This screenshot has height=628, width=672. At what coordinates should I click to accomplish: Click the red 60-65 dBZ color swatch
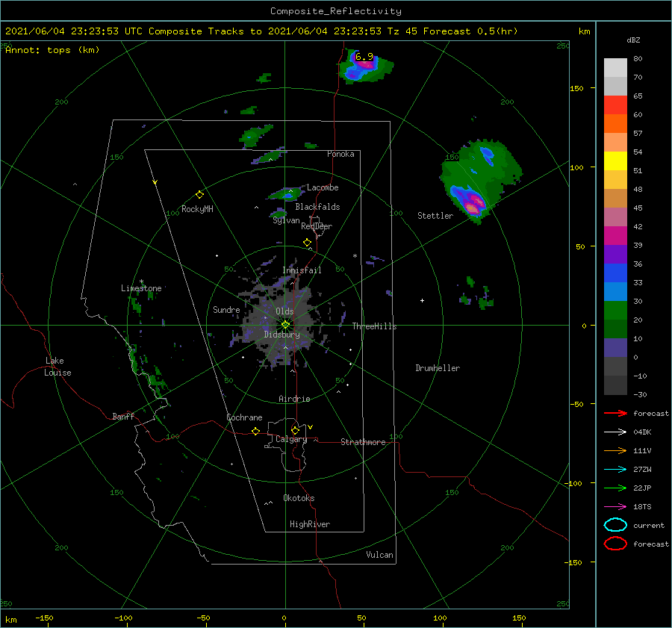coord(615,105)
